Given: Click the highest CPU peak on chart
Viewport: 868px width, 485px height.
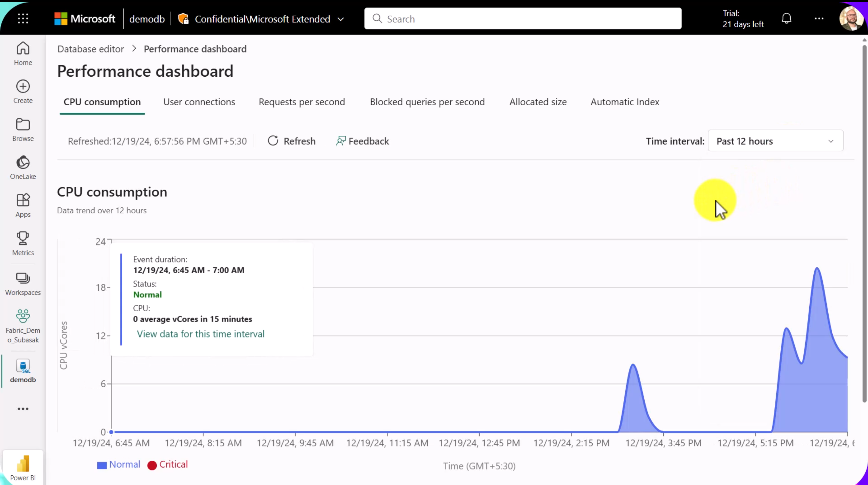Looking at the screenshot, I should [817, 268].
